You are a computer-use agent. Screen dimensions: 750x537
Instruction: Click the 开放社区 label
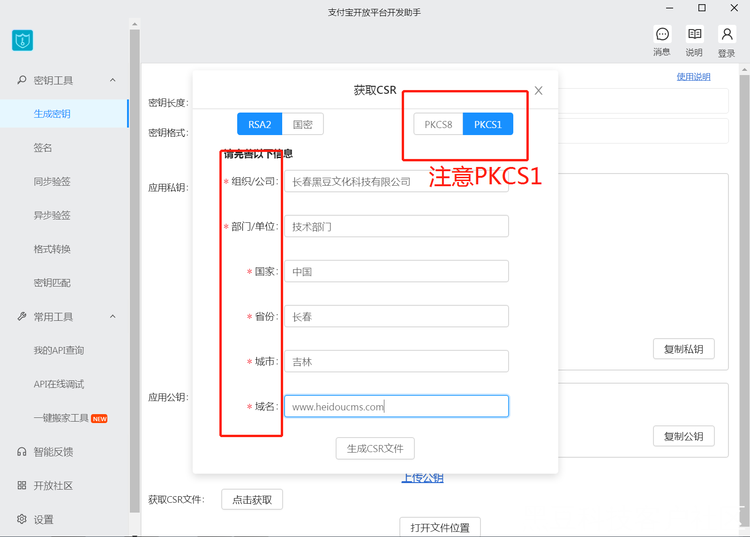(53, 485)
